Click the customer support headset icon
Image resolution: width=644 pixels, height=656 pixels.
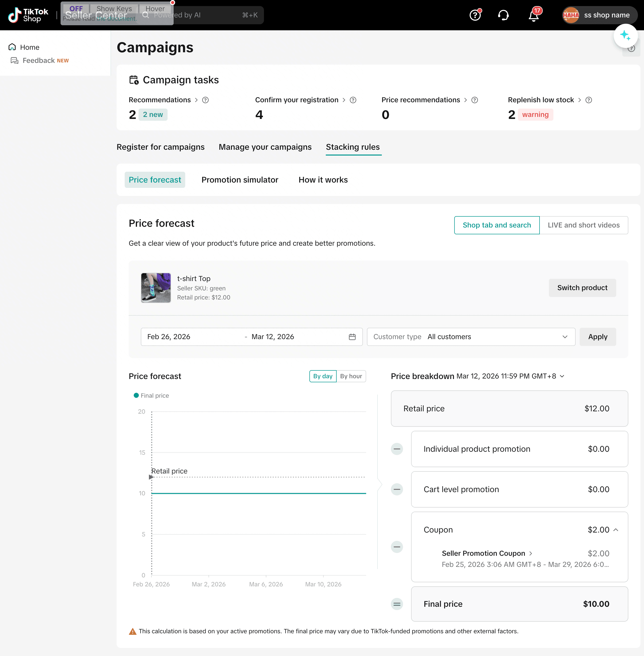(503, 15)
